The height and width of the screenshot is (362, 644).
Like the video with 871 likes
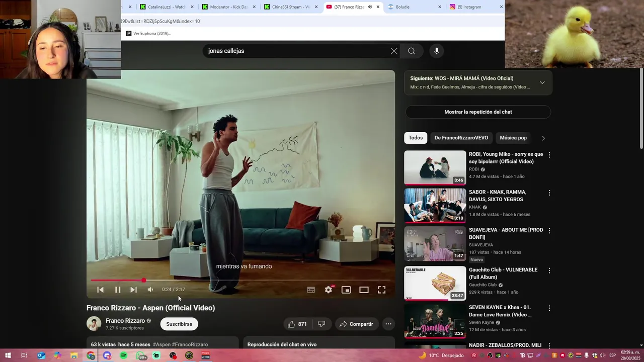pos(298,324)
